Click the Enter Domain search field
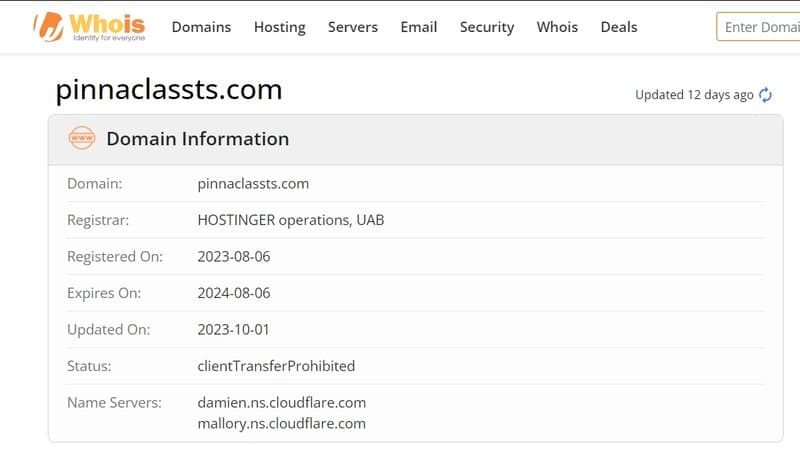This screenshot has width=800, height=456. click(x=758, y=27)
